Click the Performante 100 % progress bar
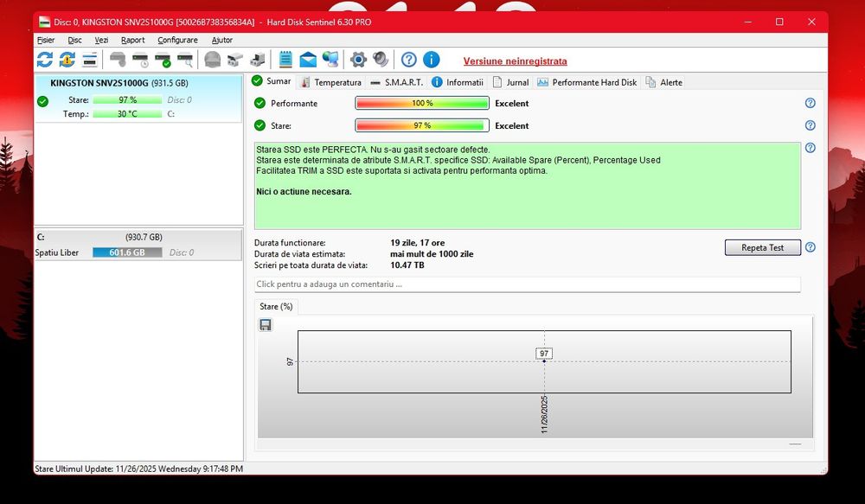Screen dimensions: 865x504 (x=422, y=103)
